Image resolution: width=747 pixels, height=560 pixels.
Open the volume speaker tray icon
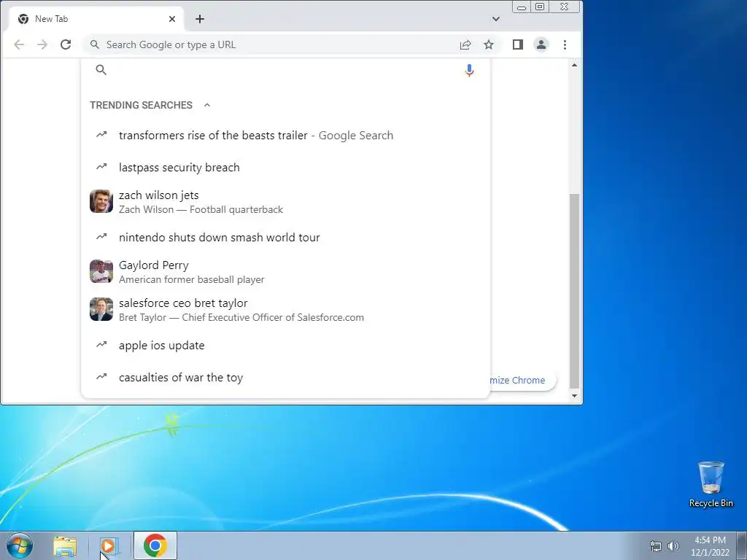673,546
